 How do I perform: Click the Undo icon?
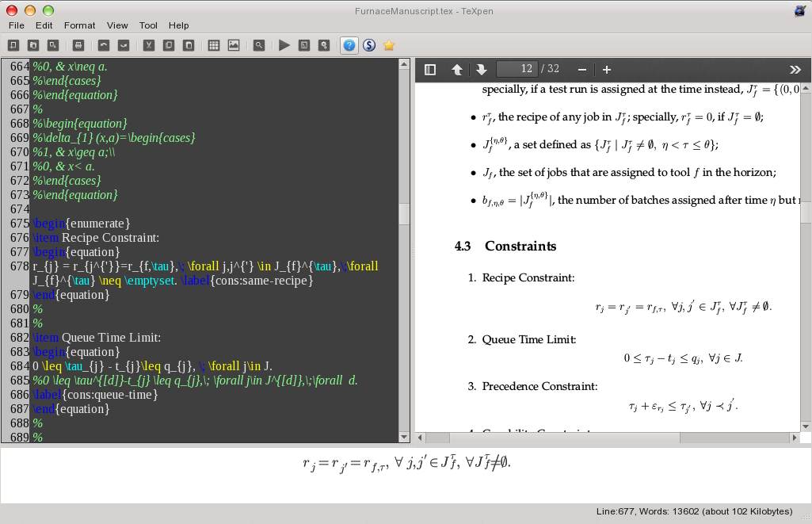[105, 45]
